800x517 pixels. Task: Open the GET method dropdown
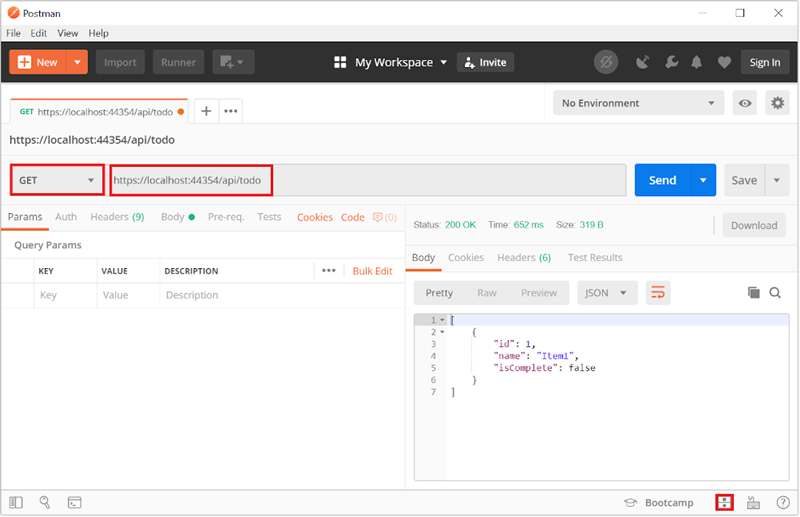click(x=57, y=180)
